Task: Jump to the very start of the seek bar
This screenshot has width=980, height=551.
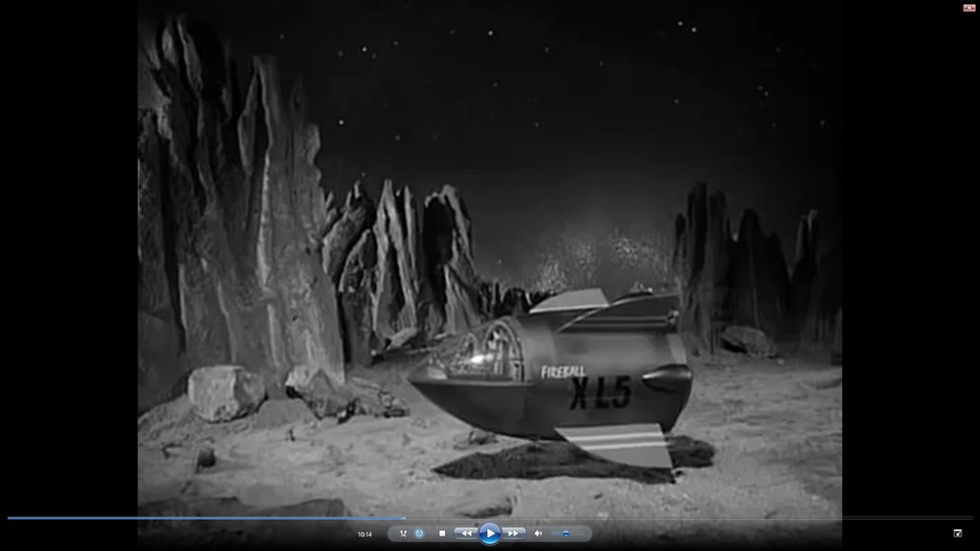Action: 9,518
